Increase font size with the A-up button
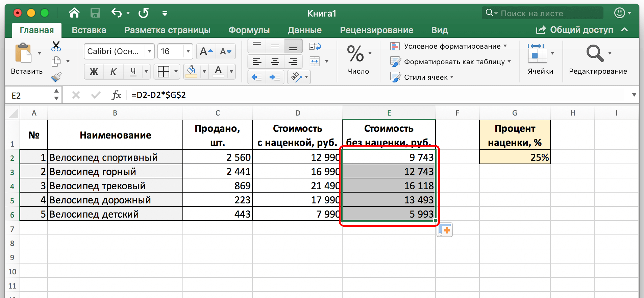The image size is (644, 298). 206,51
